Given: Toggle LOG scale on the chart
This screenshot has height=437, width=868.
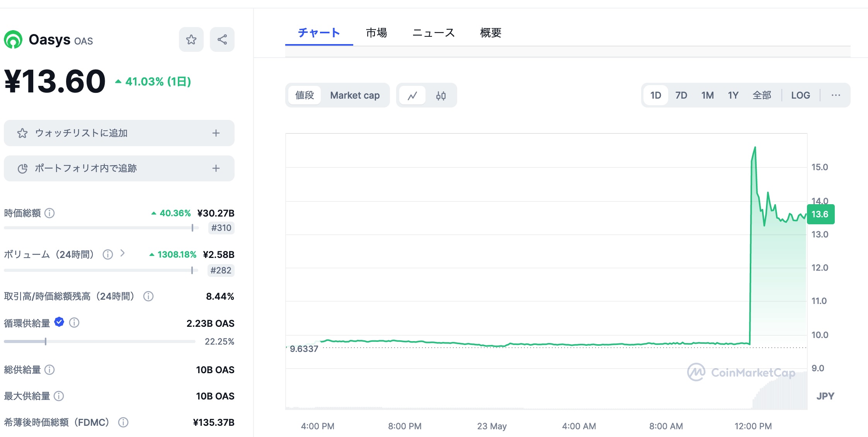Looking at the screenshot, I should [x=800, y=95].
